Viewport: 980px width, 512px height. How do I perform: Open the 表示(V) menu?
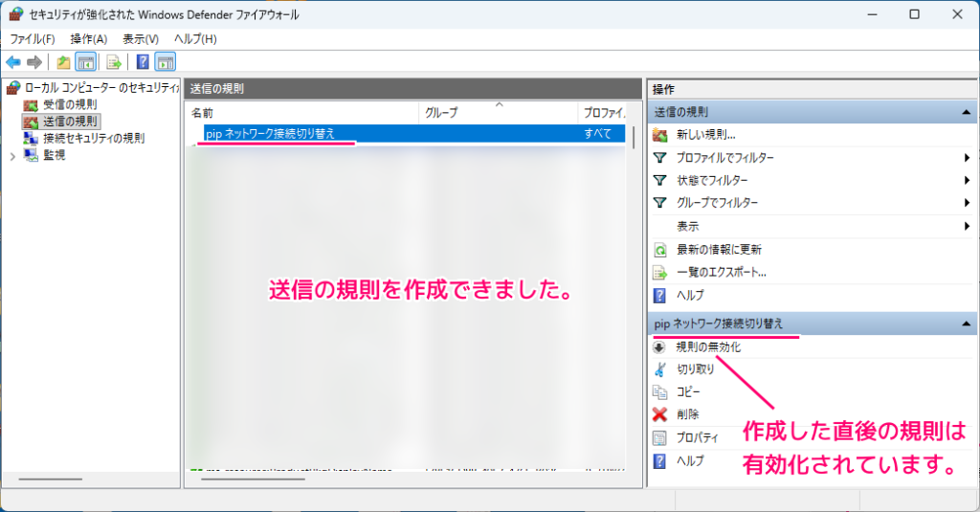[141, 39]
